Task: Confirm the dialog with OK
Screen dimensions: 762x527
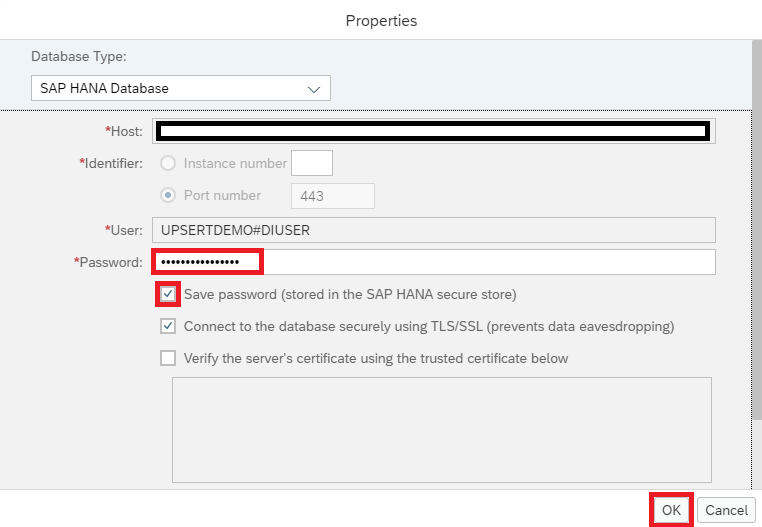Action: pyautogui.click(x=671, y=510)
